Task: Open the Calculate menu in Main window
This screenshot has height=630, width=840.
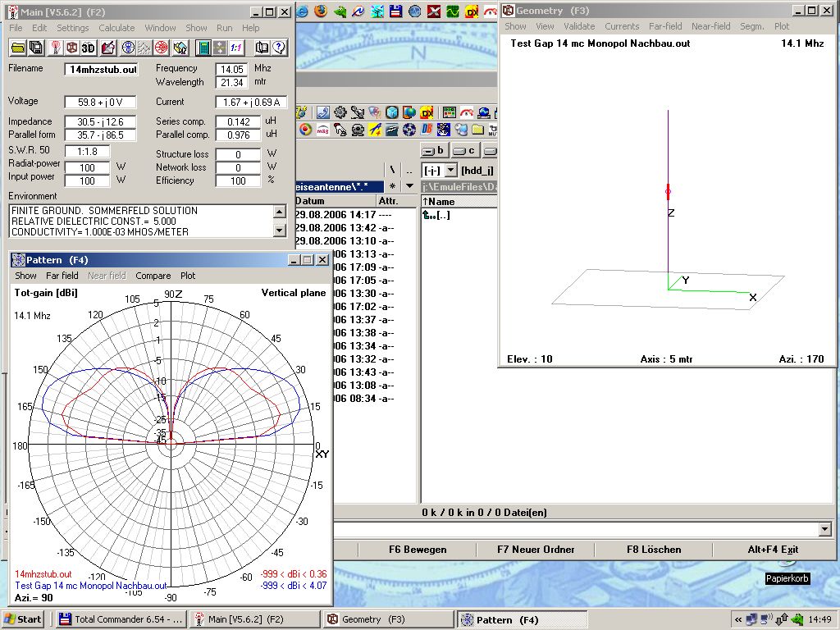Action: (116, 28)
